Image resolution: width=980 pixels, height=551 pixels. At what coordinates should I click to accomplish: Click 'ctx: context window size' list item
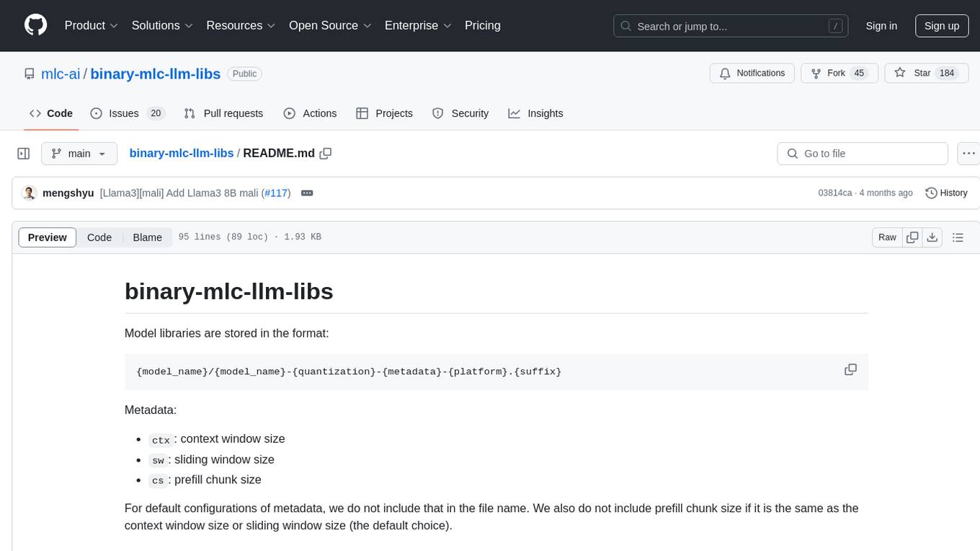pos(216,438)
